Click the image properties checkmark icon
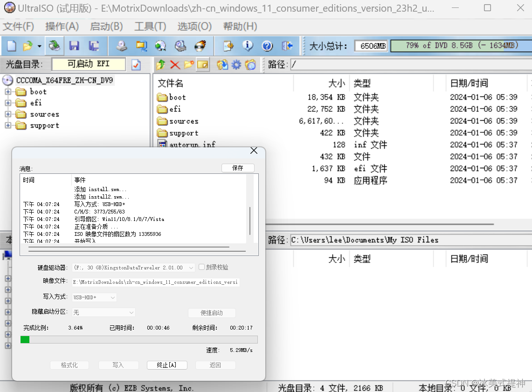 point(136,64)
